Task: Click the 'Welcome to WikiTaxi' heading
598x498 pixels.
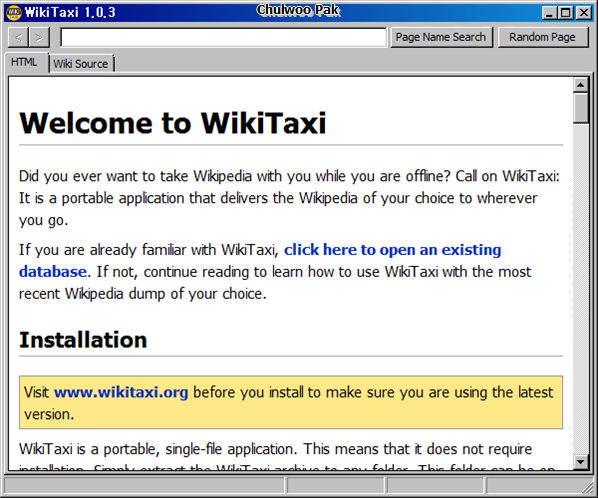Action: tap(173, 123)
